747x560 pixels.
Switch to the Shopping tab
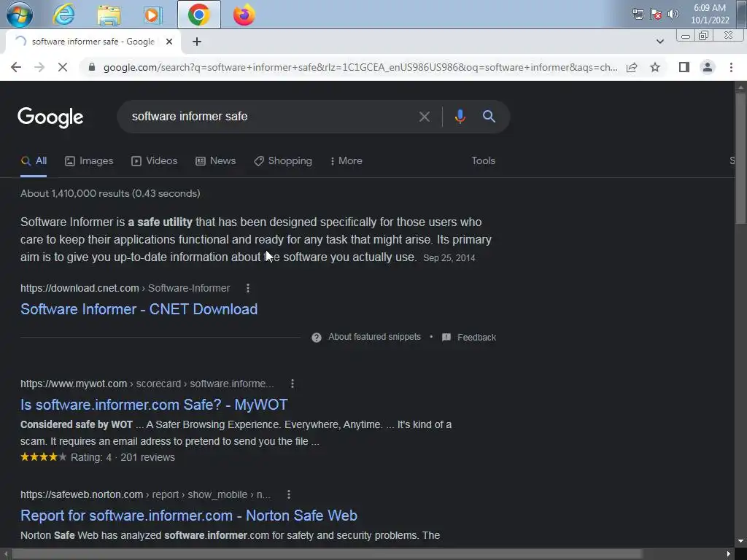pos(283,161)
